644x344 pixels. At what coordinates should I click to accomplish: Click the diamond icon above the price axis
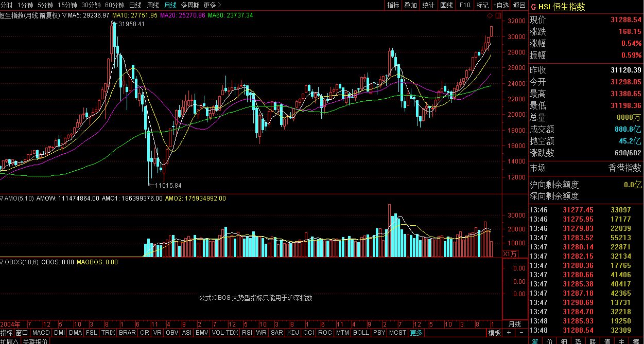(489, 16)
